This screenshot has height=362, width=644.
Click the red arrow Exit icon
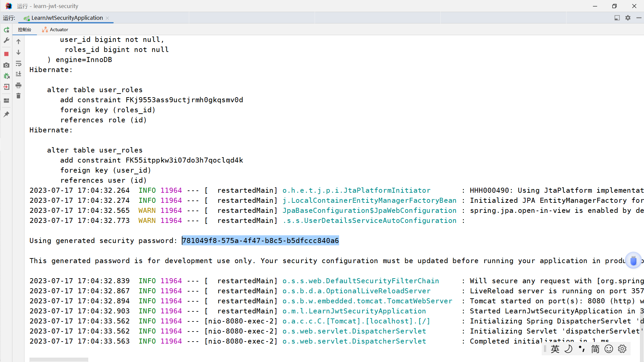tap(6, 87)
